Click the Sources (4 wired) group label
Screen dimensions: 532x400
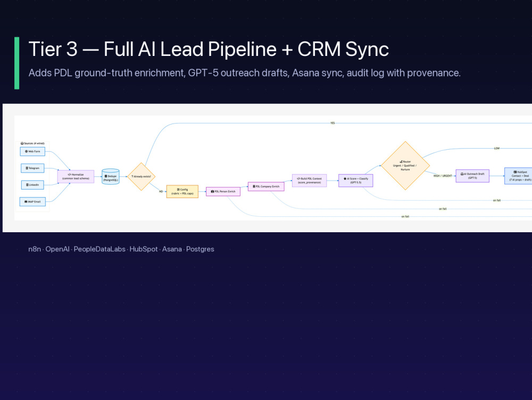[x=32, y=143]
